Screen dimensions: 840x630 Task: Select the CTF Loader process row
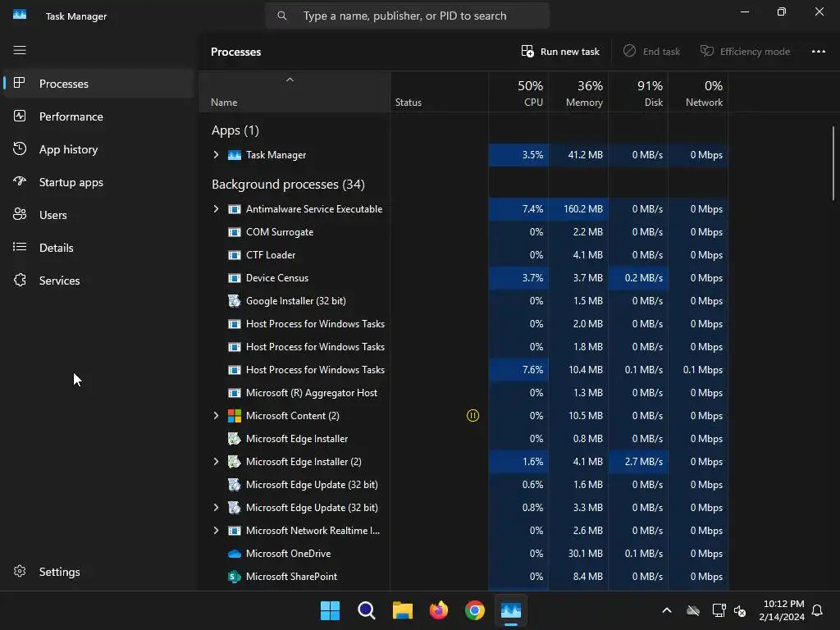click(x=463, y=255)
